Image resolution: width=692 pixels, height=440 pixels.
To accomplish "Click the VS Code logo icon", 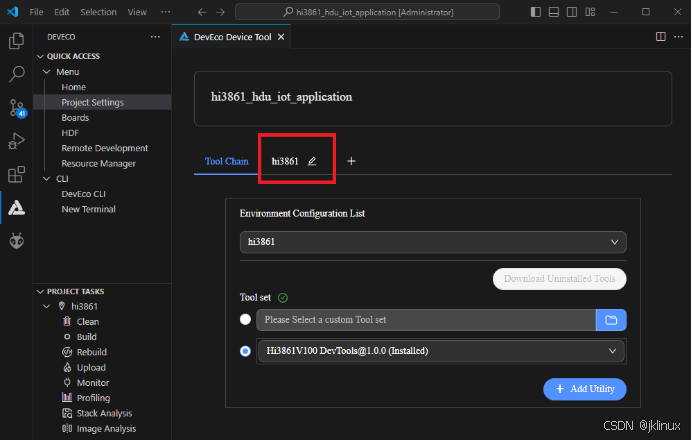I will click(12, 12).
